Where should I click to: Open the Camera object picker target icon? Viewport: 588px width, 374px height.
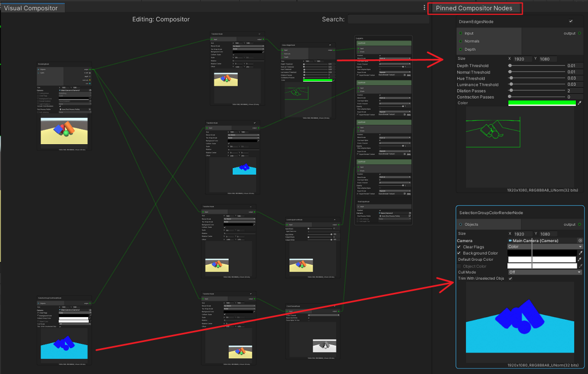(579, 241)
